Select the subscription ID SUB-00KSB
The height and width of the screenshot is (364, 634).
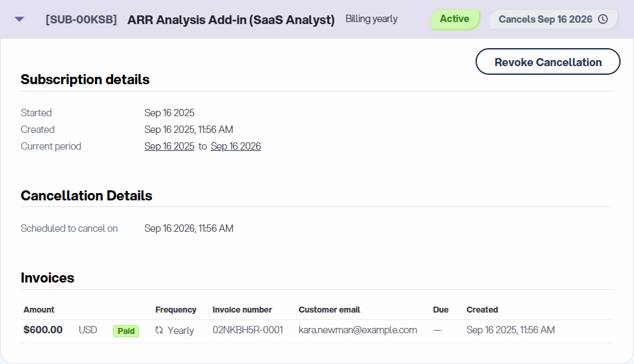[81, 19]
